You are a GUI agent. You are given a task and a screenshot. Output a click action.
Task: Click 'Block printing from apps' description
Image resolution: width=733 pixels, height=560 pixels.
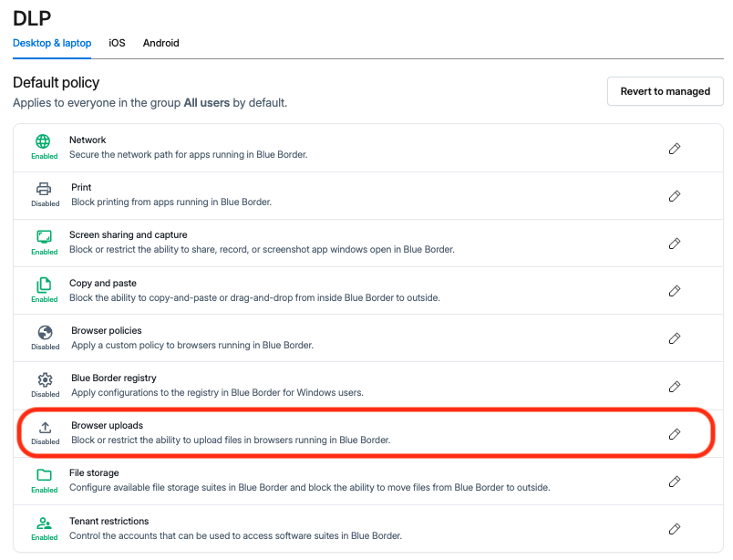(x=171, y=202)
